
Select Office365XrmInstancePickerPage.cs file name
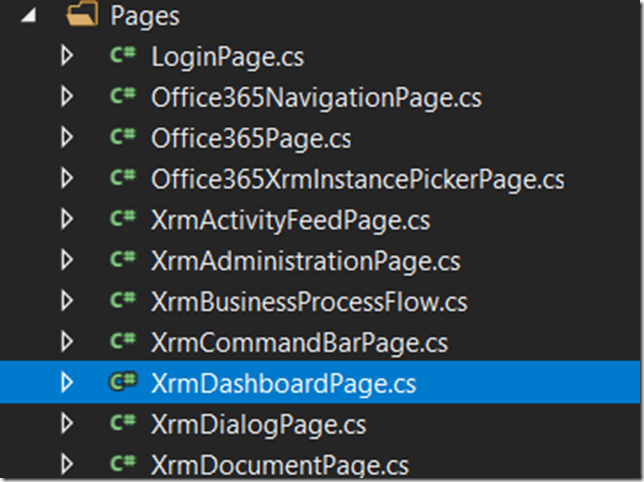tap(358, 180)
